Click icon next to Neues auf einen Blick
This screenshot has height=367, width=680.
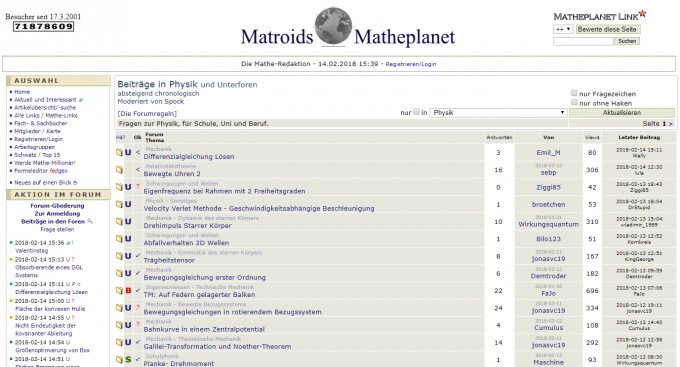coord(75,183)
